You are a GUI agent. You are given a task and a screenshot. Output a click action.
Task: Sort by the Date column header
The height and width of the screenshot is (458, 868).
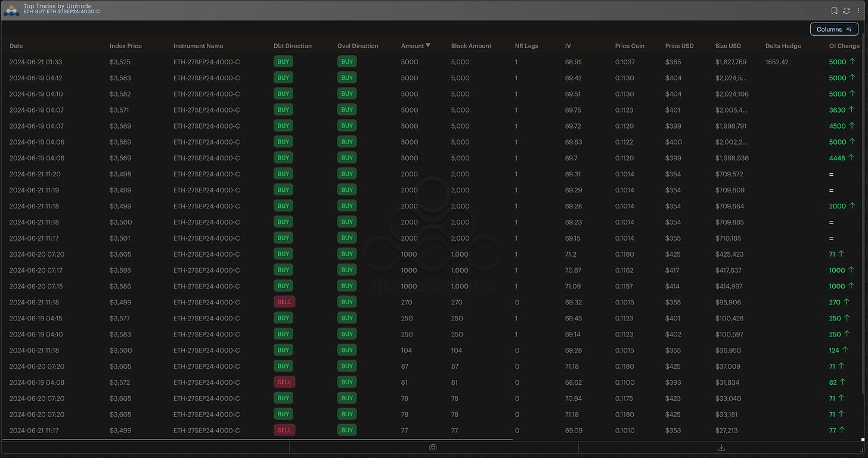(16, 46)
